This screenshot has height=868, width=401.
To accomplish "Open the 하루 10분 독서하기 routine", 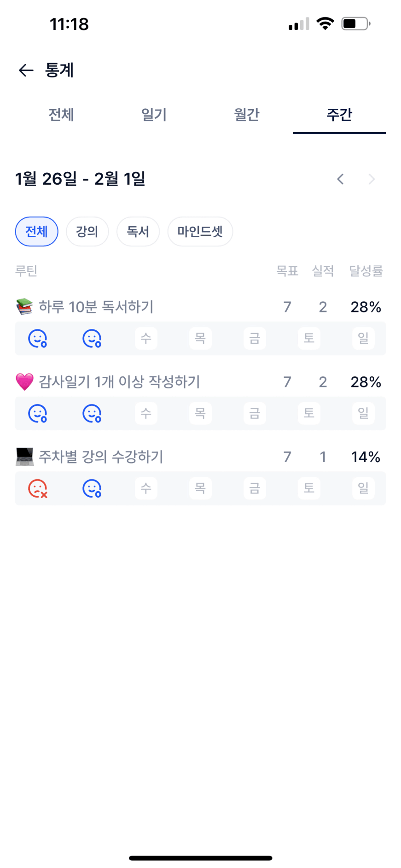I will click(x=96, y=307).
